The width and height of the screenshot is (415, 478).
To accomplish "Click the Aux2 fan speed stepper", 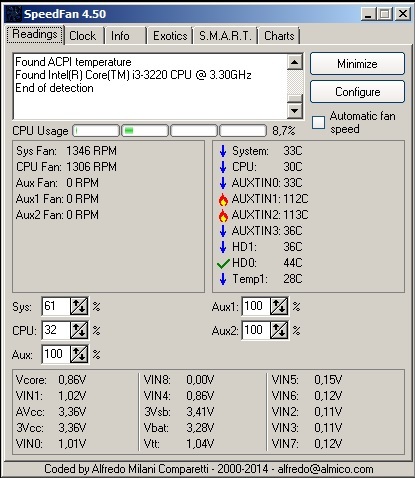I will [279, 330].
